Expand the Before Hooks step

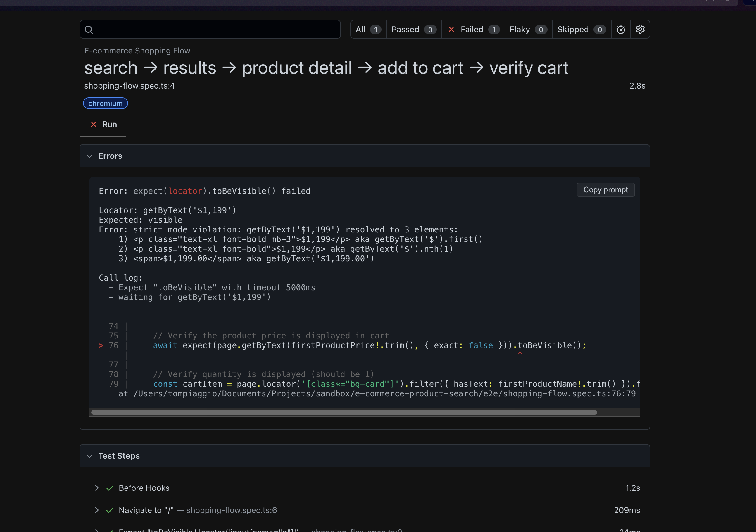click(x=97, y=488)
